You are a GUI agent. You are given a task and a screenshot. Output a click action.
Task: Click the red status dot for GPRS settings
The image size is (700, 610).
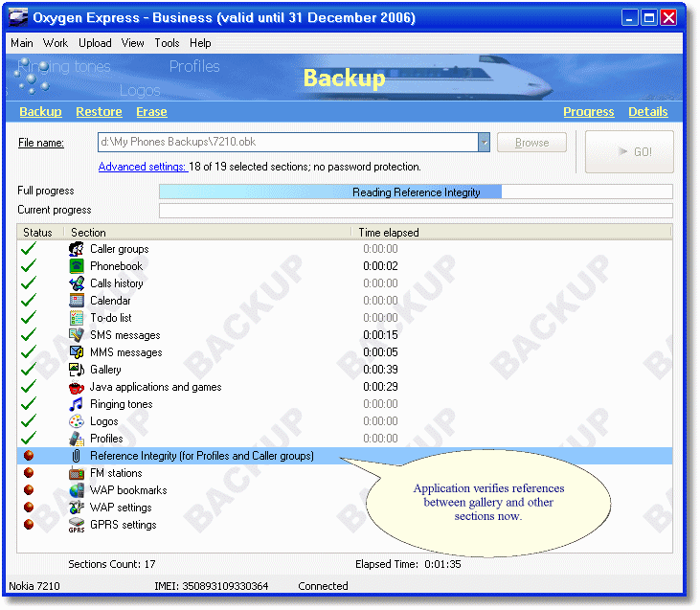[29, 525]
